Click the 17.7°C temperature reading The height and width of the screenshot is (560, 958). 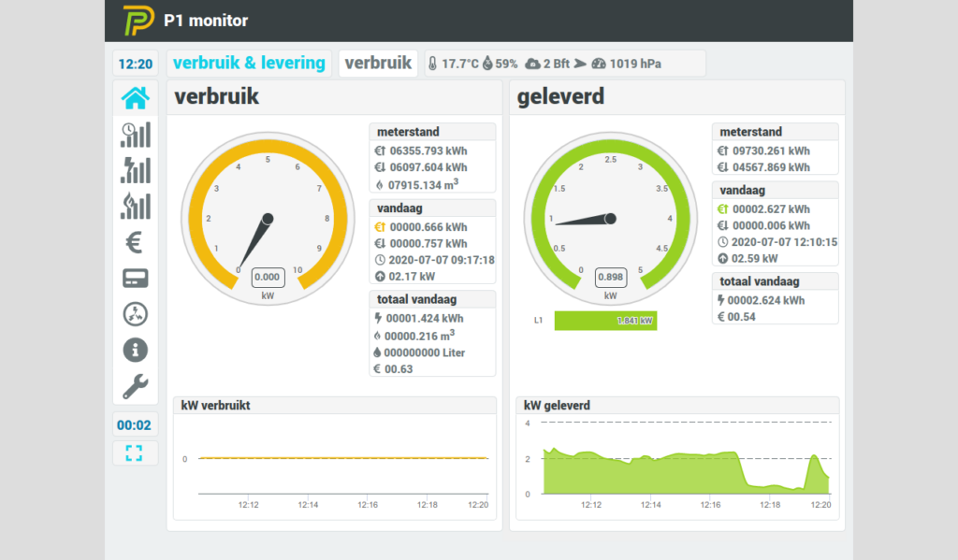pyautogui.click(x=460, y=64)
